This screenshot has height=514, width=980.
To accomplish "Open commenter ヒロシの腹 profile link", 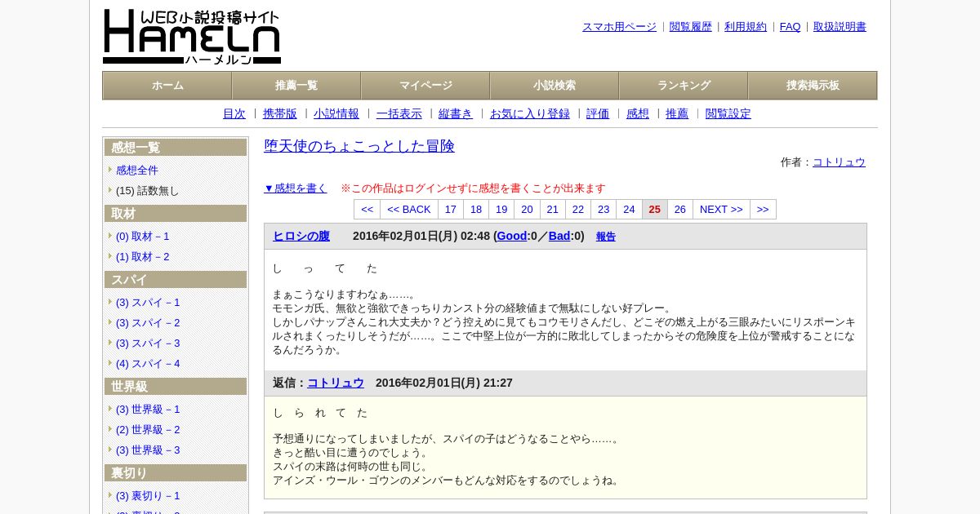I will pyautogui.click(x=301, y=237).
